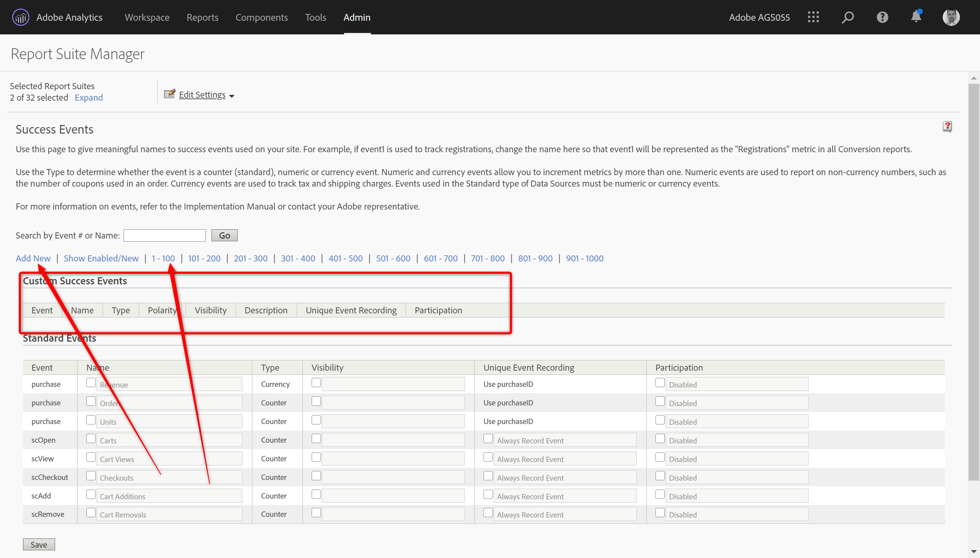The image size is (980, 558).
Task: Enable scCheckout participation checkbox
Action: click(659, 476)
